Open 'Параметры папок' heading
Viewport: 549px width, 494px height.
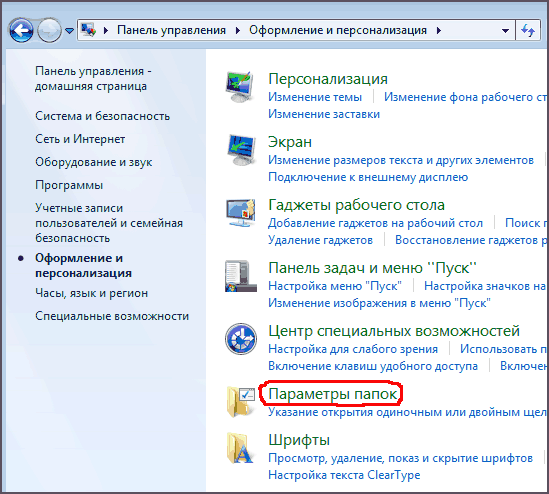pyautogui.click(x=333, y=394)
